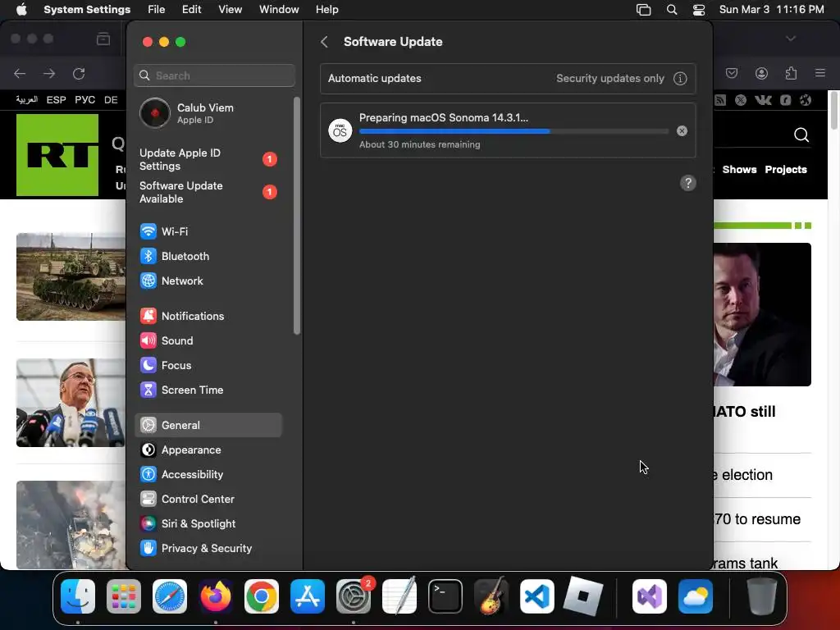Viewport: 840px width, 630px height.
Task: Open App Store from the Dock
Action: click(308, 596)
